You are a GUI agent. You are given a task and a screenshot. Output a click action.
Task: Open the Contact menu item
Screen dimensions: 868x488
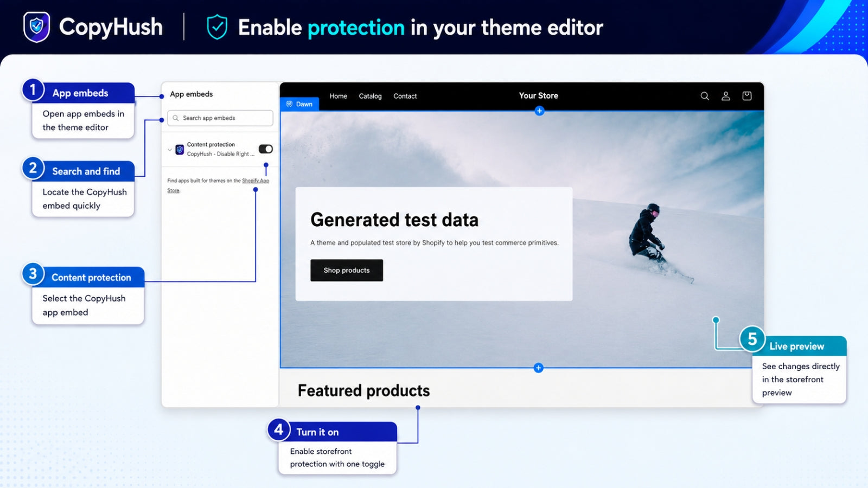coord(405,96)
